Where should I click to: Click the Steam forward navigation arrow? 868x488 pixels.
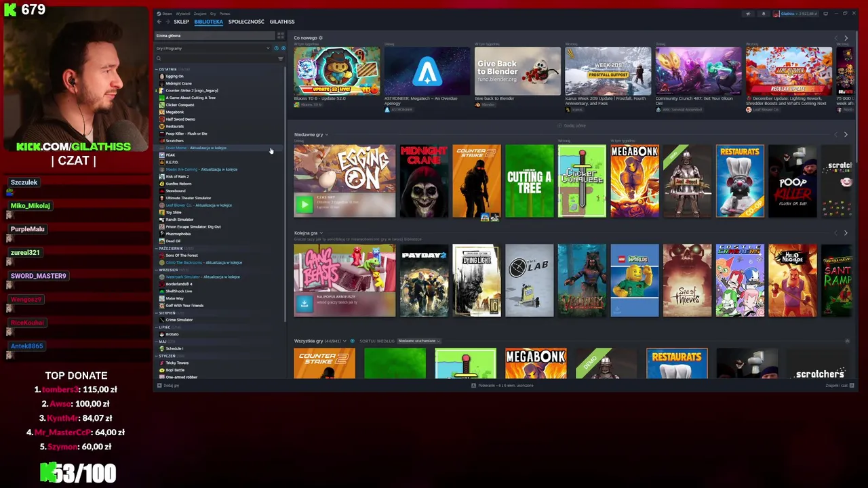pos(167,22)
